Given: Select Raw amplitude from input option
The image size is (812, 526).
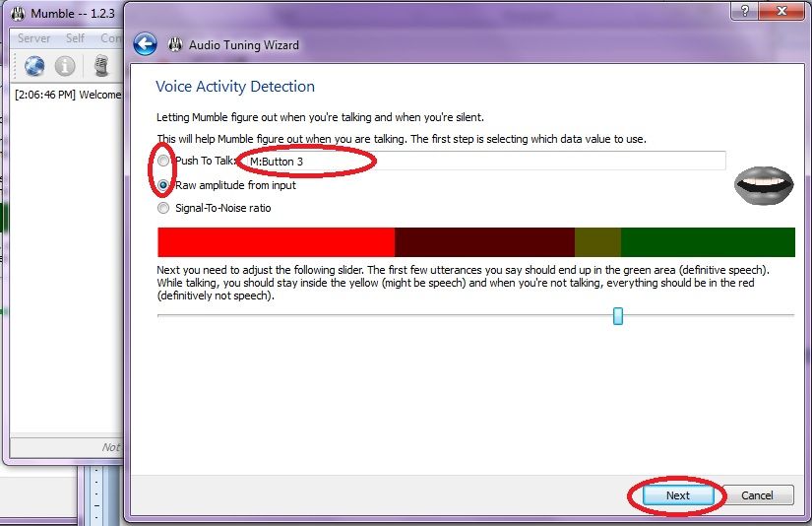Looking at the screenshot, I should [163, 185].
